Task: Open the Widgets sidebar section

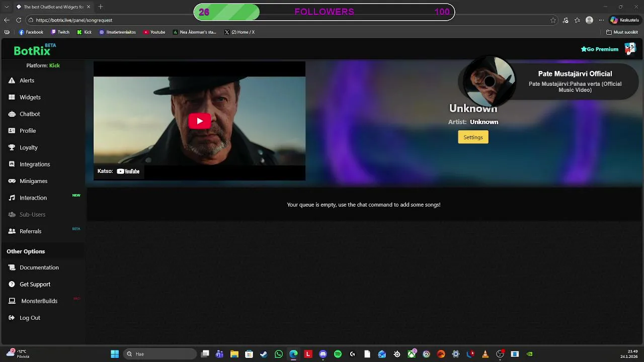Action: [24, 97]
